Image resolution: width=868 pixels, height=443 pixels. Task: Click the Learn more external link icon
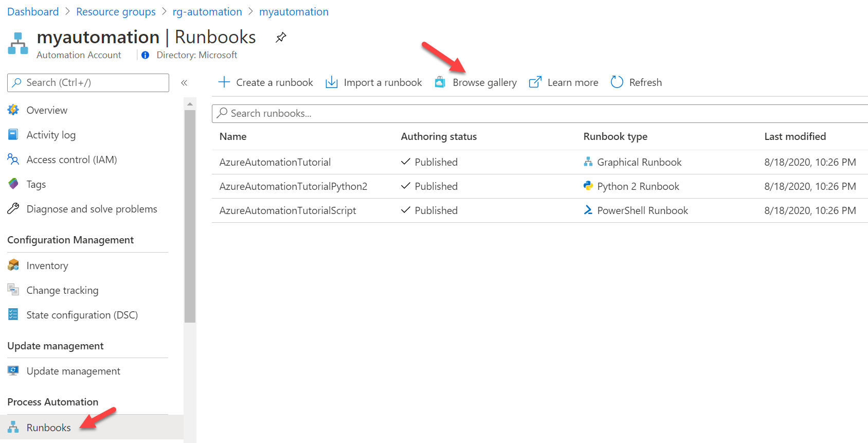pyautogui.click(x=535, y=82)
